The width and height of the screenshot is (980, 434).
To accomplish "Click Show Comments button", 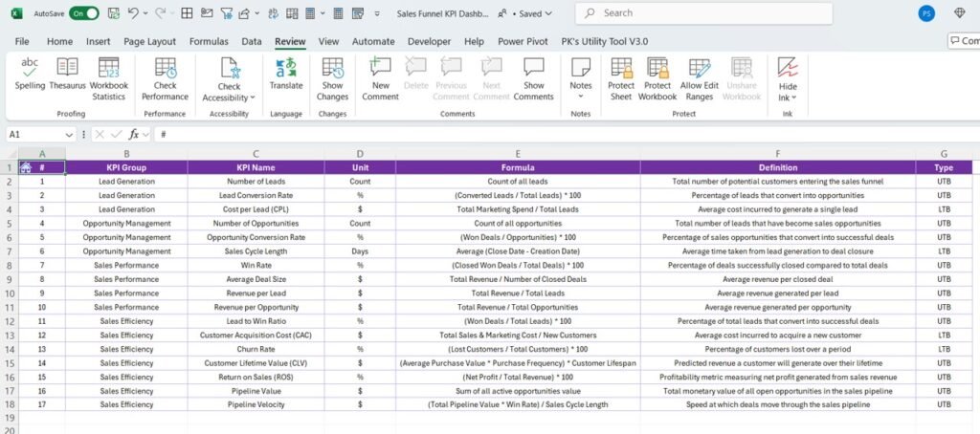I will (534, 79).
